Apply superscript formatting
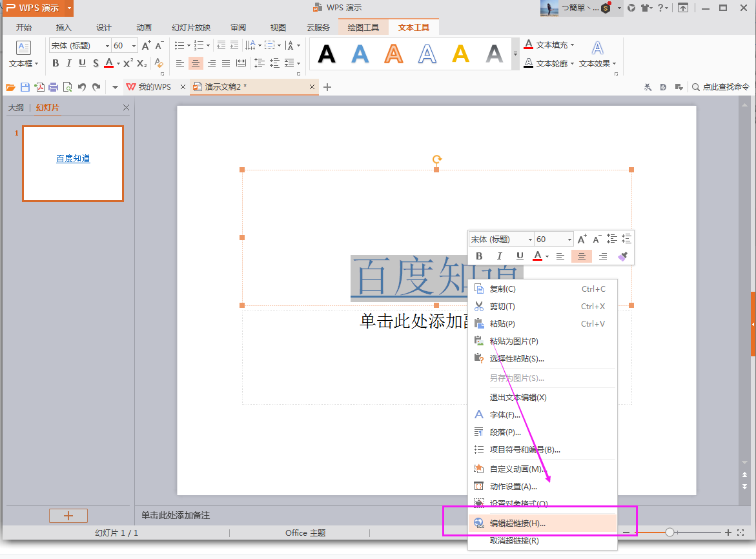This screenshot has width=756, height=559. tap(128, 63)
